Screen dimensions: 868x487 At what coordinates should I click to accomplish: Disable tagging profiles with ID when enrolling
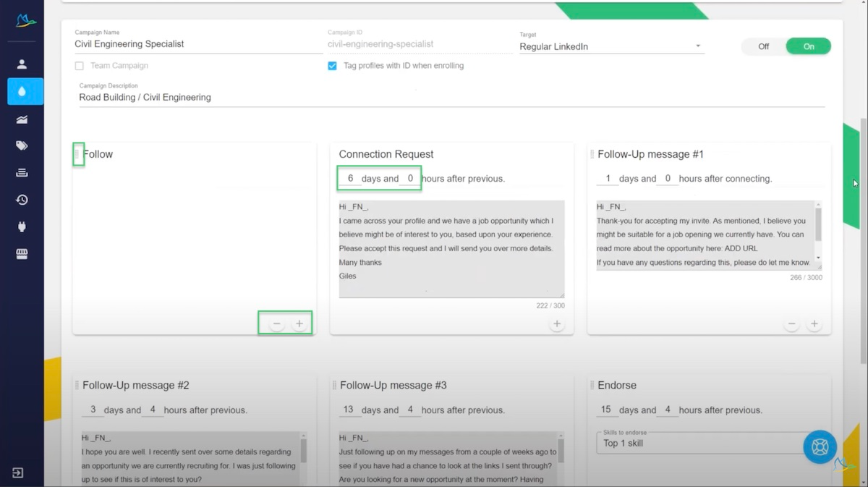click(x=331, y=65)
